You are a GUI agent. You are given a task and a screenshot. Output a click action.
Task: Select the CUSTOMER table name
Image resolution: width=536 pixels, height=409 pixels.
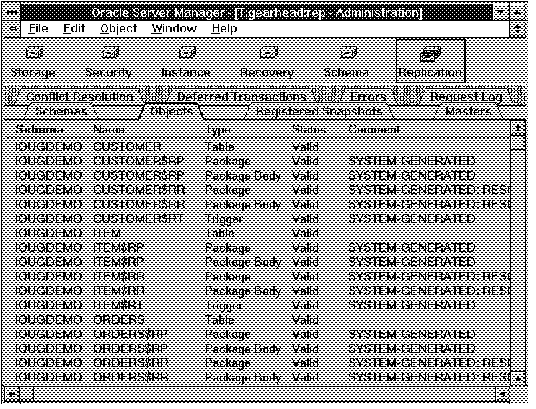coord(127,146)
